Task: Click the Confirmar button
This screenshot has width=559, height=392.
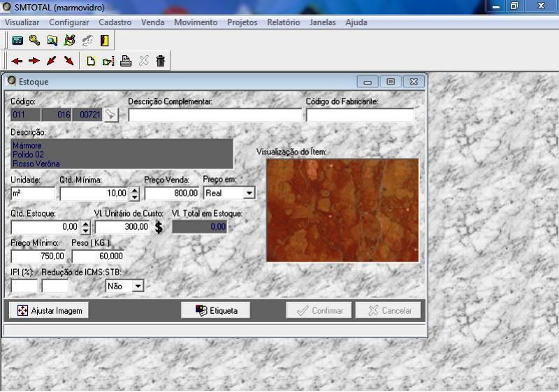Action: [319, 311]
